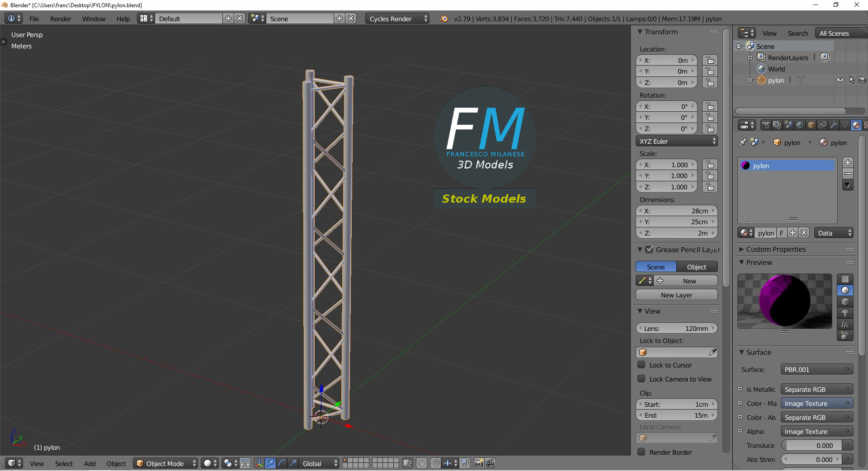Open the Object properties tab (cube icon)
This screenshot has height=471, width=868.
point(811,125)
